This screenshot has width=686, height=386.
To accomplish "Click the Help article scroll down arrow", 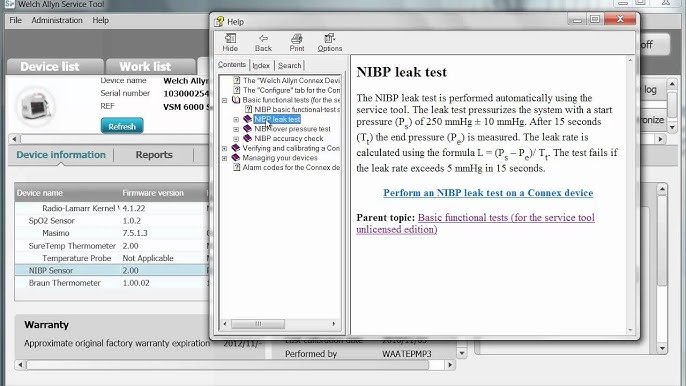I will pos(630,330).
